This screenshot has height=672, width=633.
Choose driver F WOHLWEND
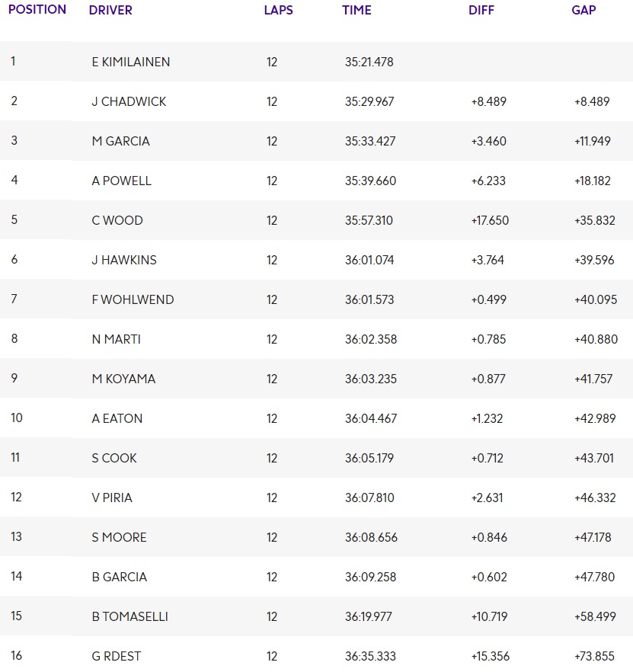(x=133, y=299)
